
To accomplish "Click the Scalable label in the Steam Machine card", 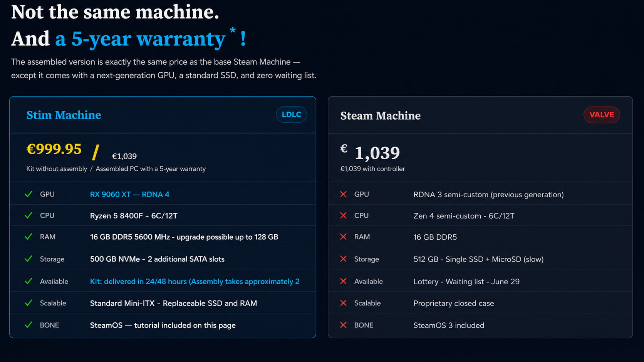I will (x=367, y=303).
